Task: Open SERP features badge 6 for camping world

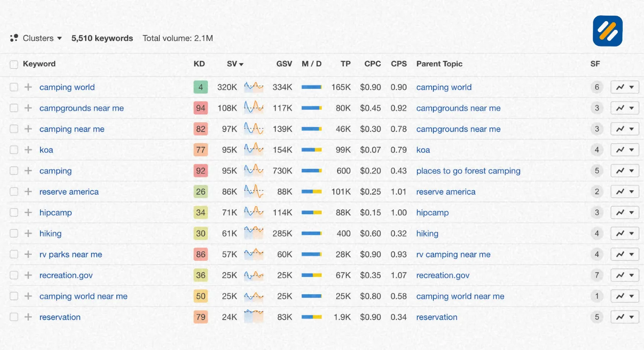Action: pyautogui.click(x=597, y=87)
